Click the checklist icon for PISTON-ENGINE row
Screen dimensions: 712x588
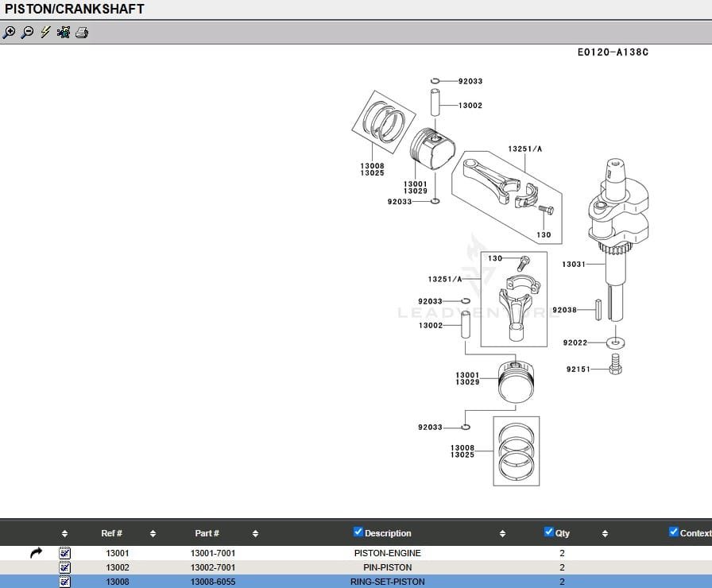pos(65,553)
